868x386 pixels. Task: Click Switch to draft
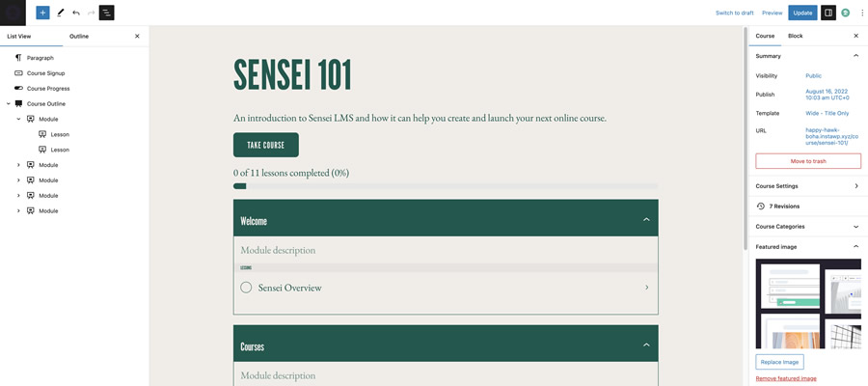[x=735, y=13]
